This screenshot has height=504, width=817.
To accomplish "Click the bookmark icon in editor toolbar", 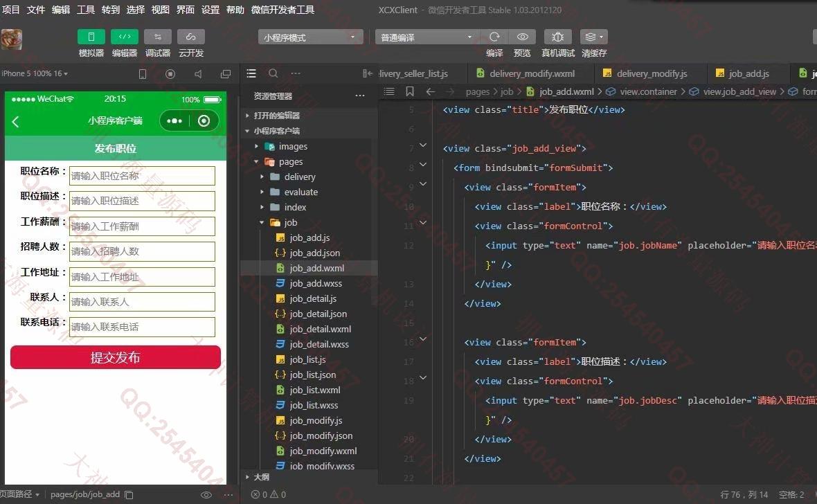I will click(x=410, y=92).
